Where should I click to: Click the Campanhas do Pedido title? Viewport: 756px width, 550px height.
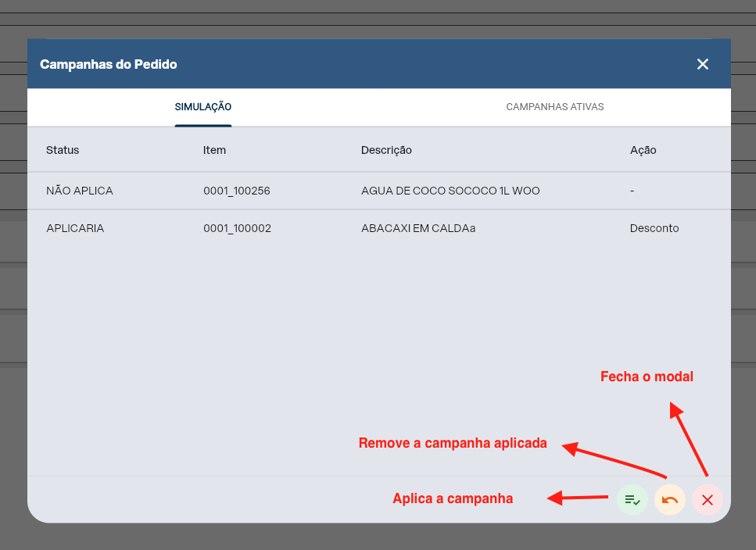(x=109, y=65)
